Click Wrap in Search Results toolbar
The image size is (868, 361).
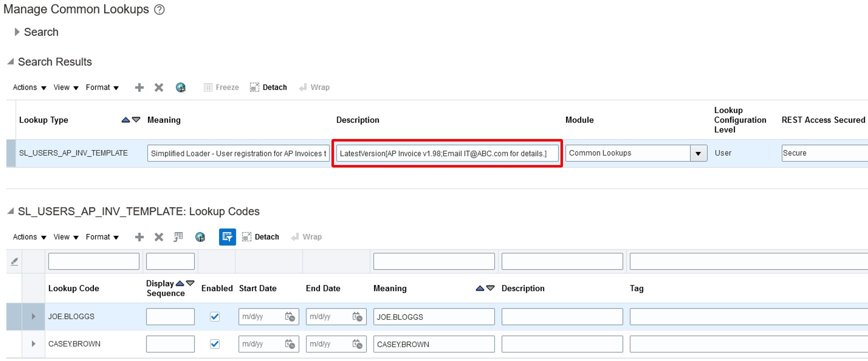314,87
